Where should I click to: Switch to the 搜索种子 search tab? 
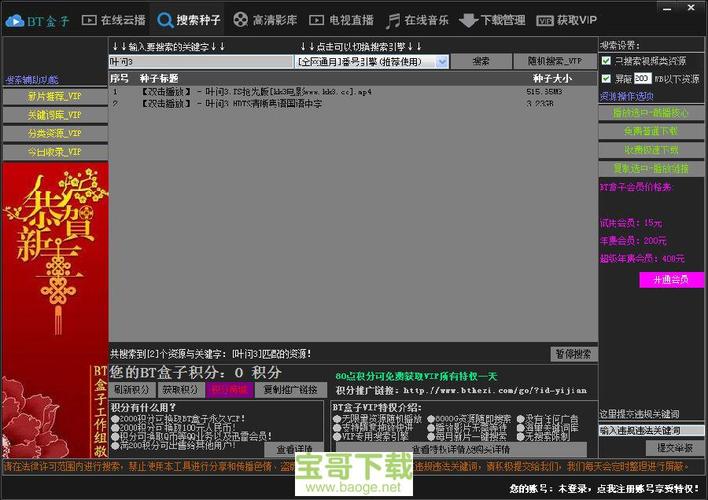tap(189, 20)
